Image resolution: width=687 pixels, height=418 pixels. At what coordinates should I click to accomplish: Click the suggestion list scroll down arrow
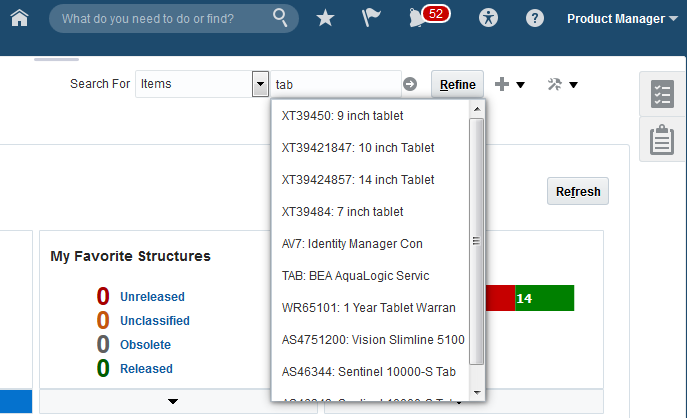coord(477,392)
